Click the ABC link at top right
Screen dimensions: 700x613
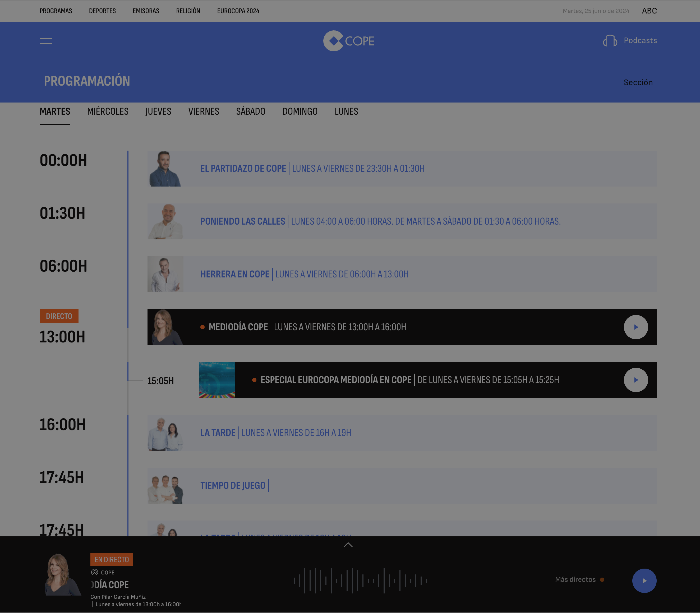pos(649,11)
